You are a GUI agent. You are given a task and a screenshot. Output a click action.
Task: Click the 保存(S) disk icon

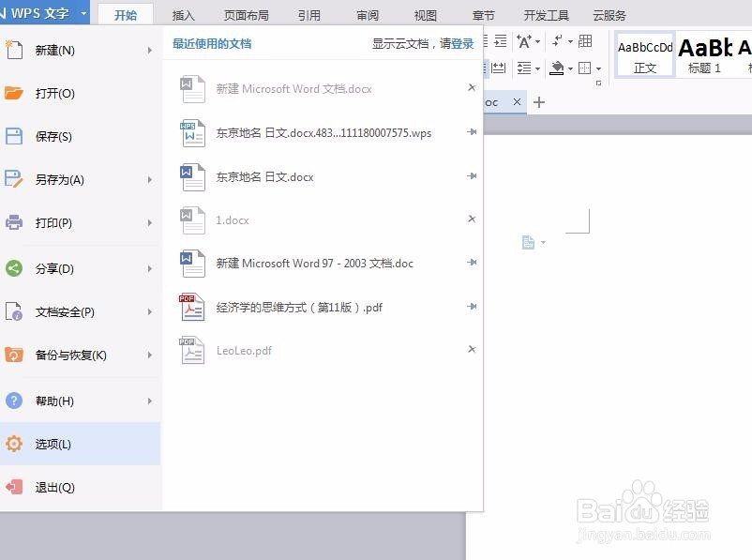tap(14, 136)
